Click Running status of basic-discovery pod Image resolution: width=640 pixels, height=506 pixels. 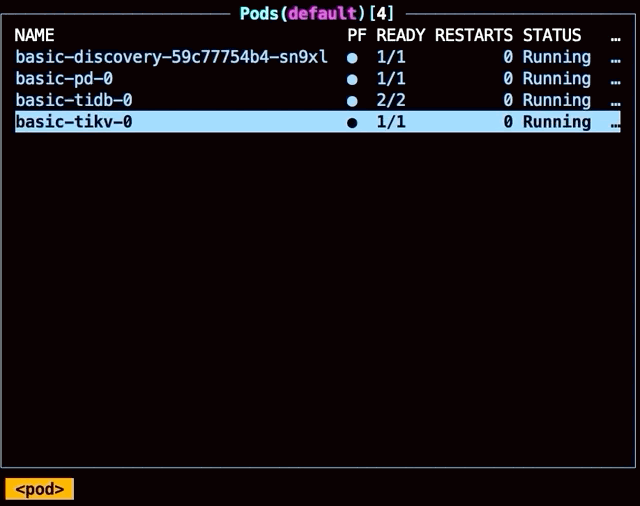pos(557,58)
